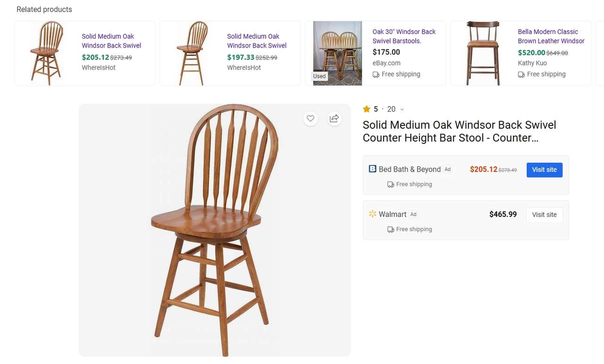604x364 pixels.
Task: Expand the rating dropdown arrow next to 20
Action: tap(402, 109)
